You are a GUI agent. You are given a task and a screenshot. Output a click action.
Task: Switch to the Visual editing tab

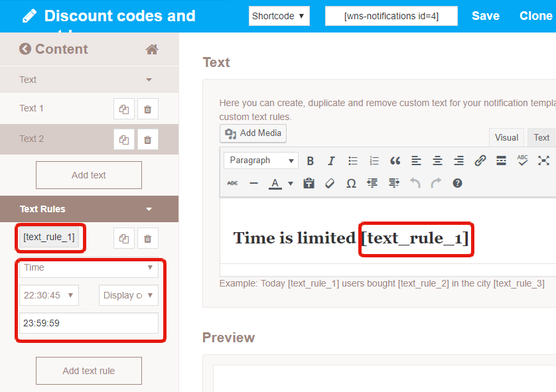tap(506, 137)
